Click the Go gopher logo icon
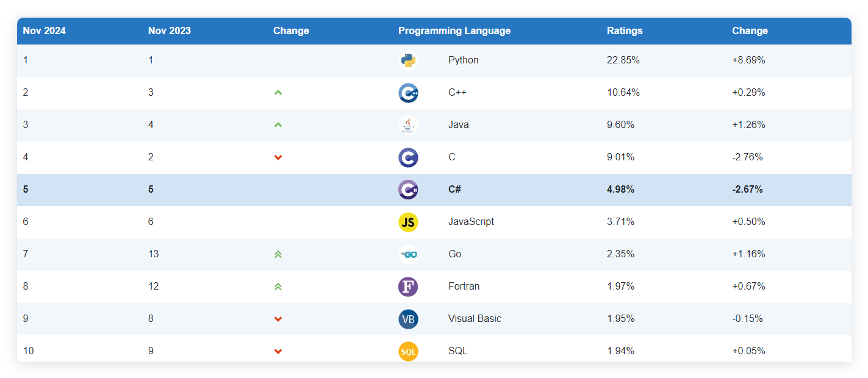Image resolution: width=868 pixels, height=378 pixels. (x=408, y=254)
